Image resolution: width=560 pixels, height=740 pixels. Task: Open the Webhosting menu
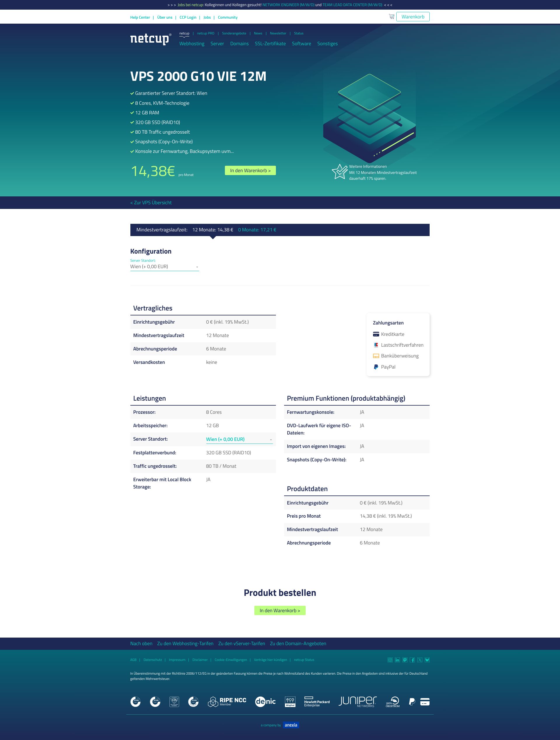[192, 43]
